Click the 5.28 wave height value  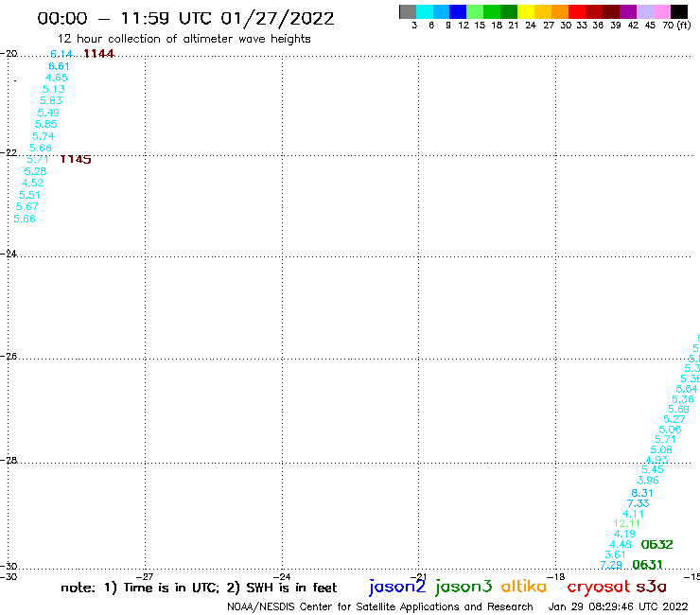(x=35, y=171)
